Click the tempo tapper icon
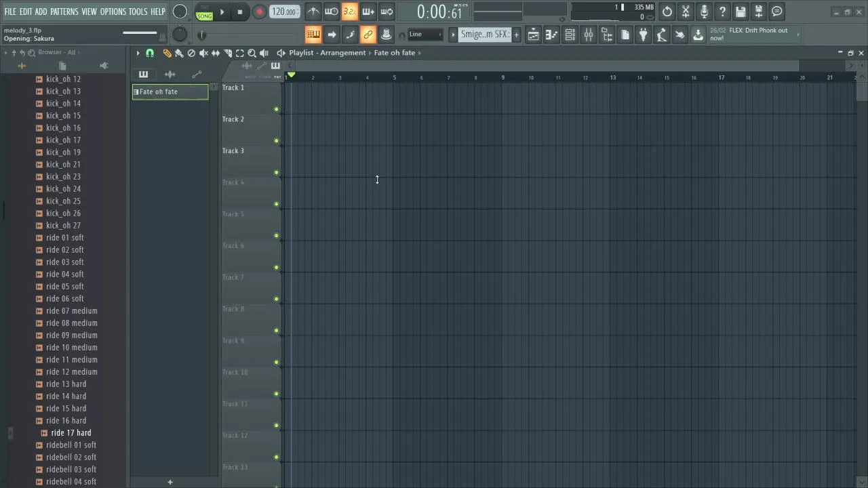The width and height of the screenshot is (868, 488). [662, 35]
